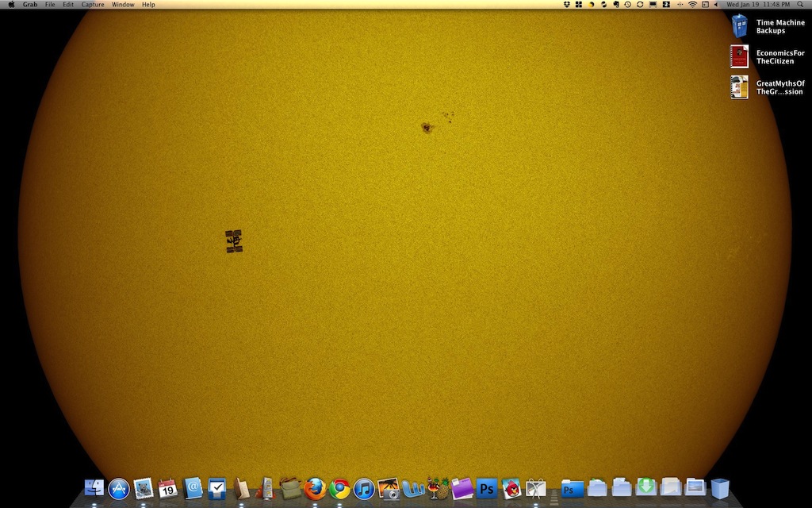Screen dimensions: 812x508
Task: Launch Firefox from the Dock
Action: pos(315,488)
